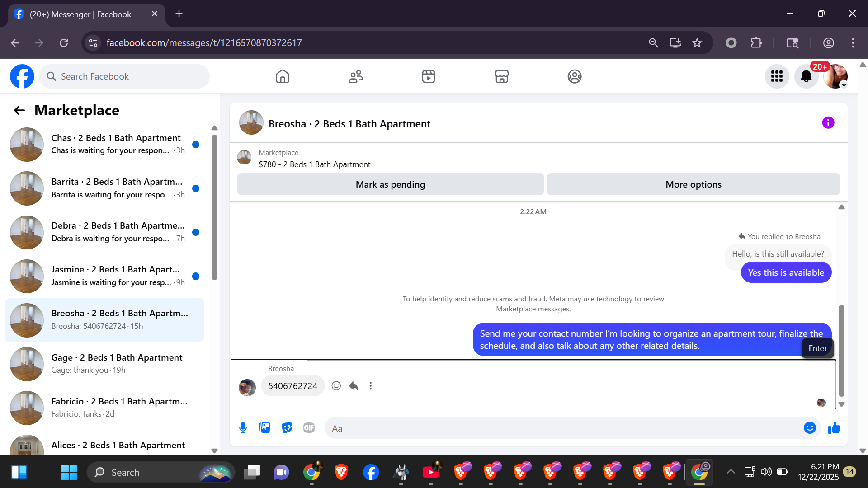The image size is (868, 488).
Task: Open the sticker picker icon
Action: [287, 428]
